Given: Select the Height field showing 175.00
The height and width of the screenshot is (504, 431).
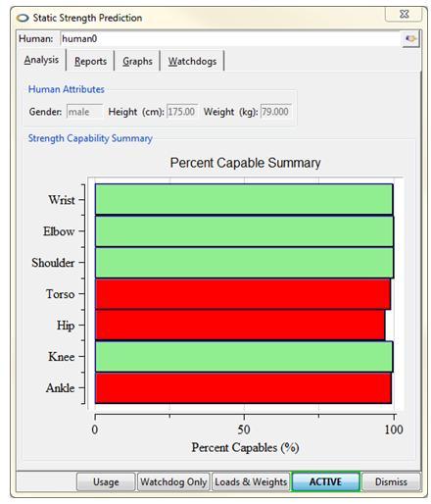Looking at the screenshot, I should [182, 112].
